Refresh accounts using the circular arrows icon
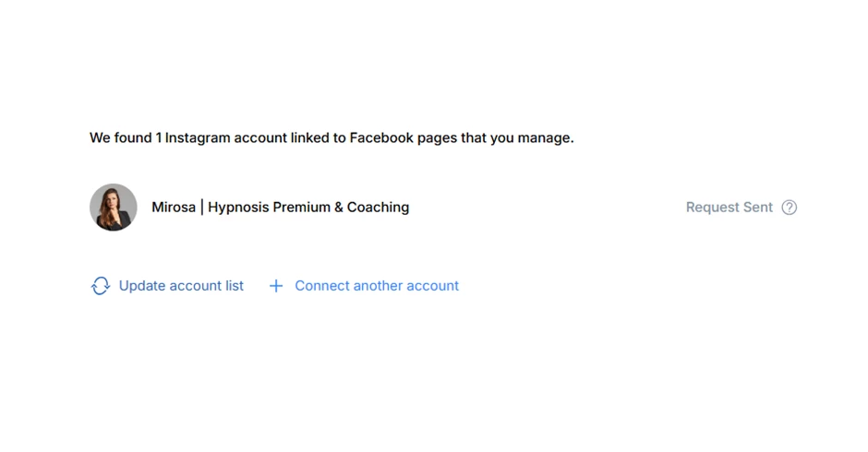This screenshot has height=452, width=868. click(x=101, y=286)
